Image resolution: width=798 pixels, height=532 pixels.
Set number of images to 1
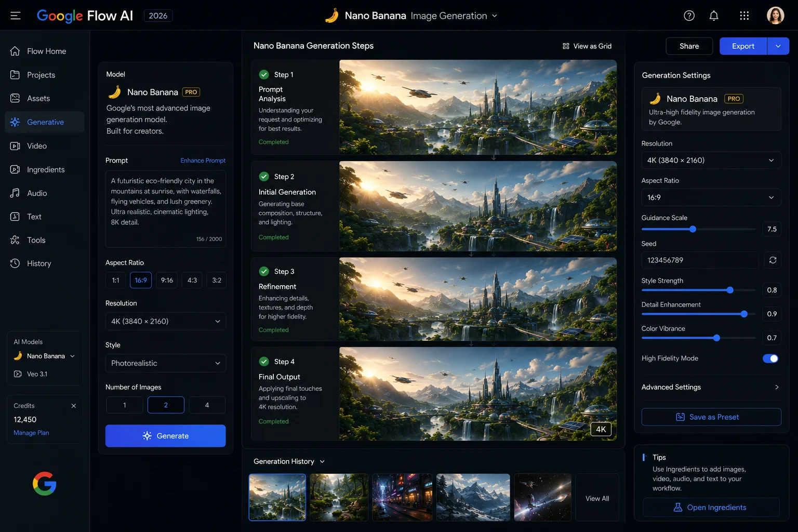(x=125, y=405)
